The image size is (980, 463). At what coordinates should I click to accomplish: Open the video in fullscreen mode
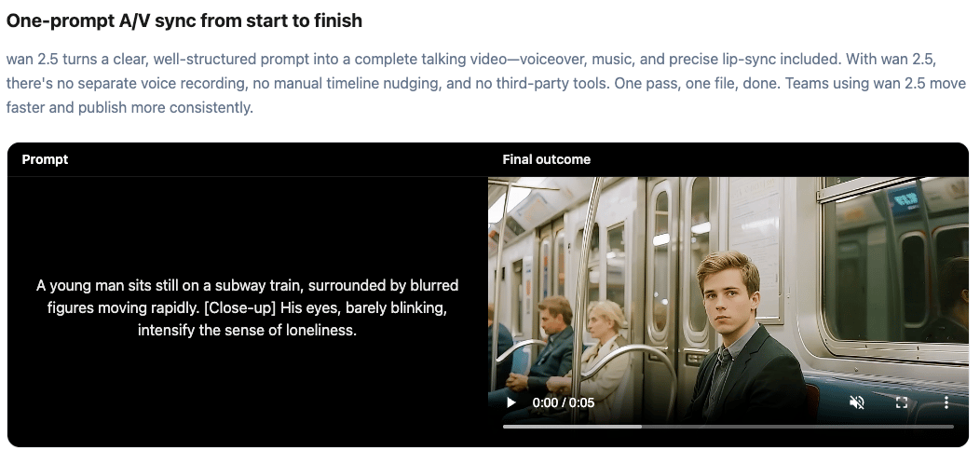coord(901,402)
